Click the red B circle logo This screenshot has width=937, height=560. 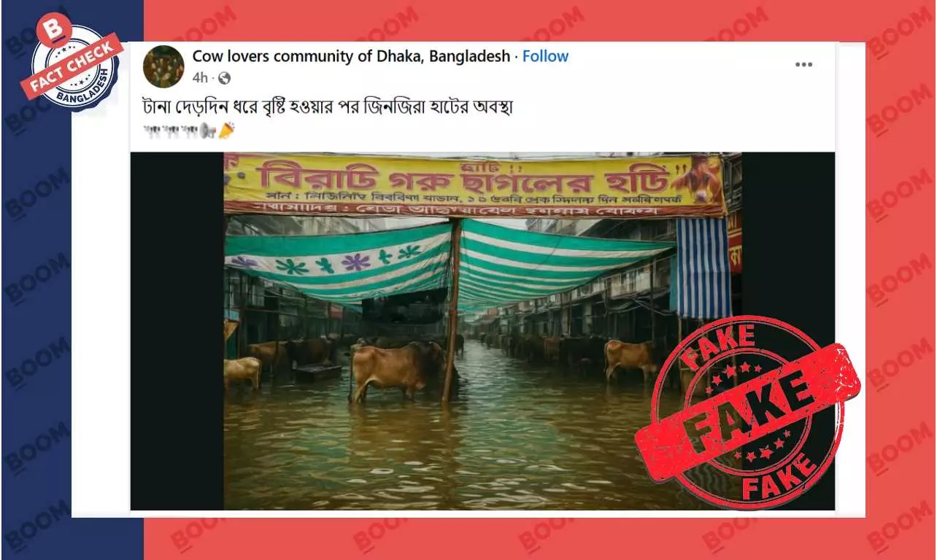tap(54, 30)
